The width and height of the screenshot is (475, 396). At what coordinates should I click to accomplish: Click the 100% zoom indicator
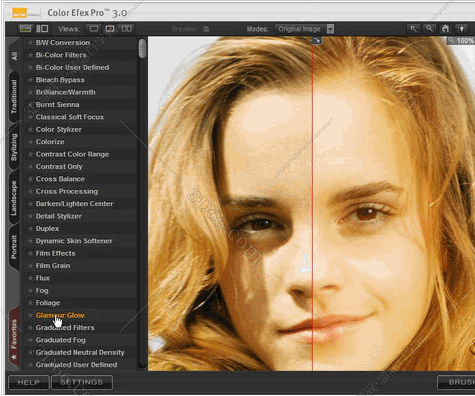(461, 40)
